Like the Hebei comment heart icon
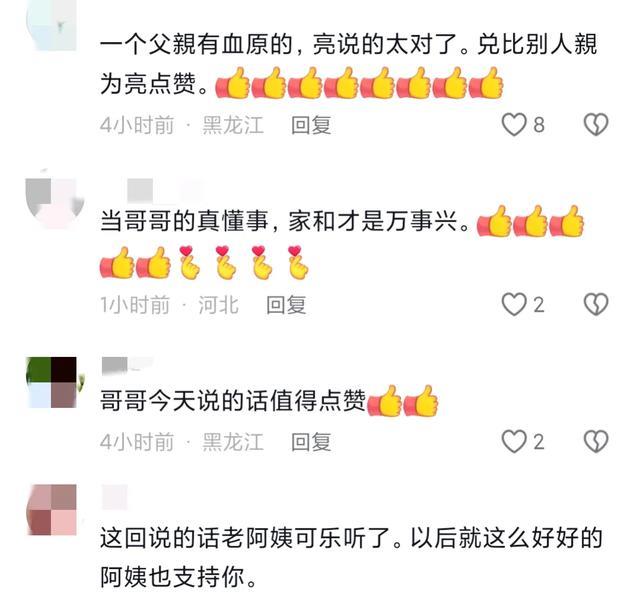This screenshot has height=595, width=640. [514, 304]
